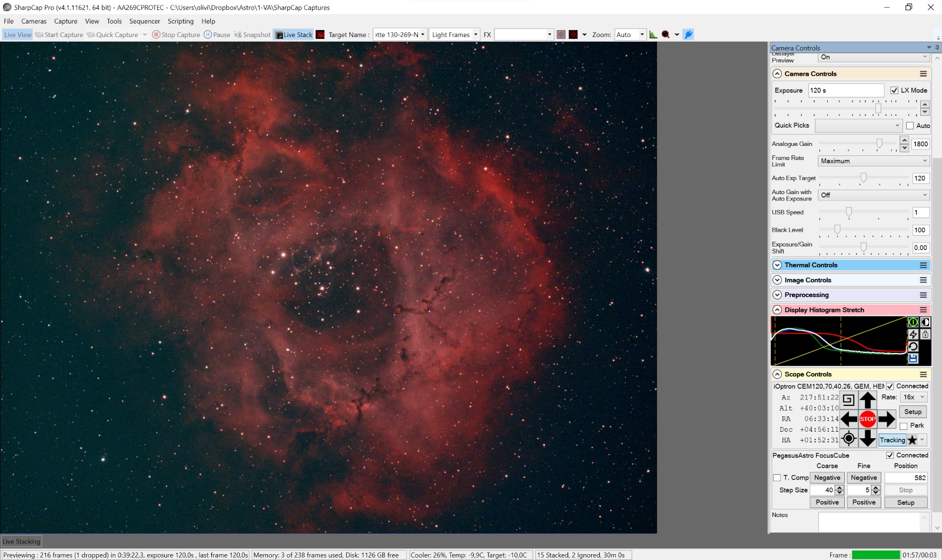Open the Scripting menu

click(x=181, y=21)
